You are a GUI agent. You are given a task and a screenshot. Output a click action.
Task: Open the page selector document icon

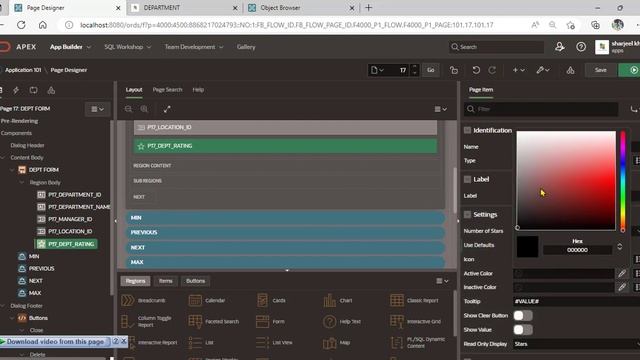point(377,70)
